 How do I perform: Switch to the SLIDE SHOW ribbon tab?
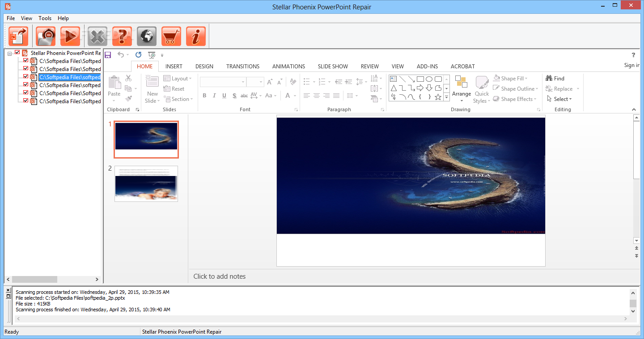click(333, 67)
